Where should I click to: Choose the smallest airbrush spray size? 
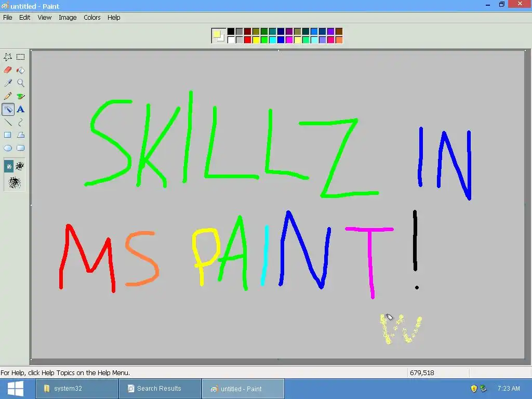coord(9,166)
